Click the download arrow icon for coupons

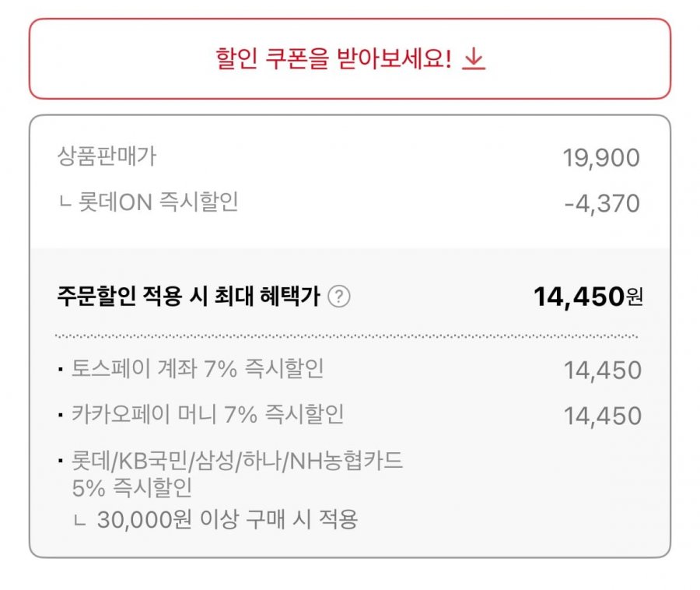[x=474, y=59]
